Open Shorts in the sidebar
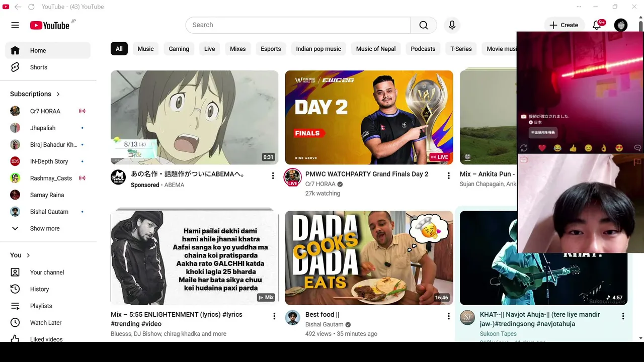This screenshot has height=362, width=644. [x=48, y=67]
